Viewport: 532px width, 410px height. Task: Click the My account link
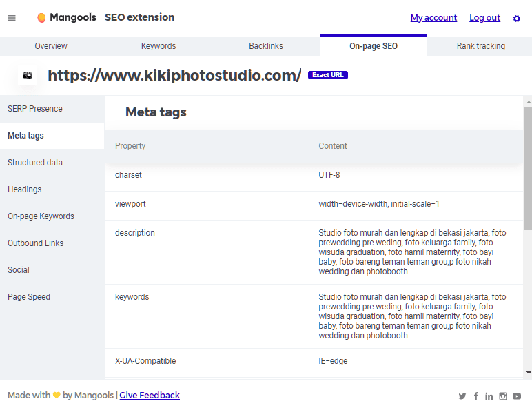click(433, 18)
